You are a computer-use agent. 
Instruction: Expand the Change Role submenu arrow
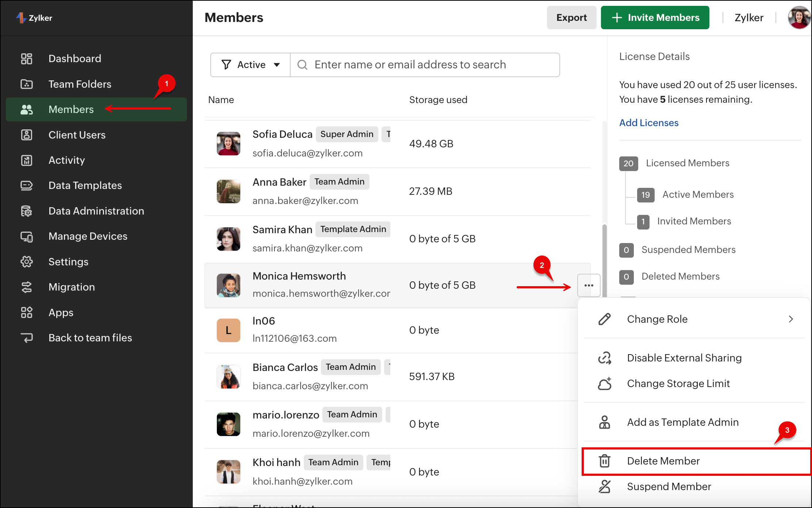tap(791, 319)
